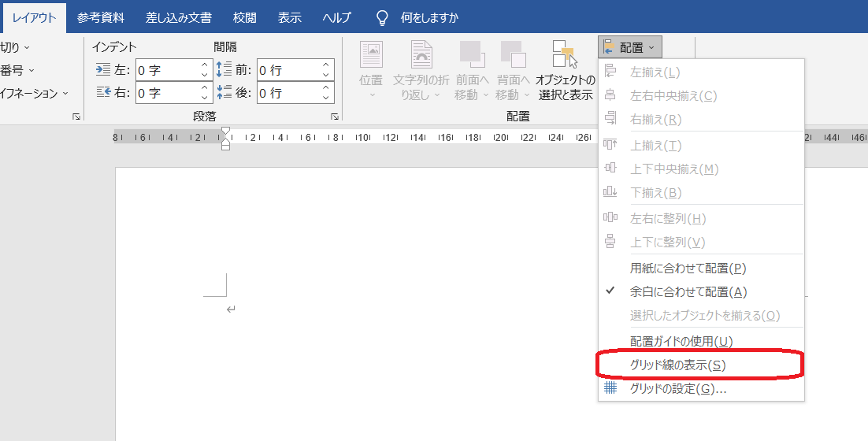Click the spacing after icon
Image resolution: width=868 pixels, height=441 pixels.
(224, 92)
